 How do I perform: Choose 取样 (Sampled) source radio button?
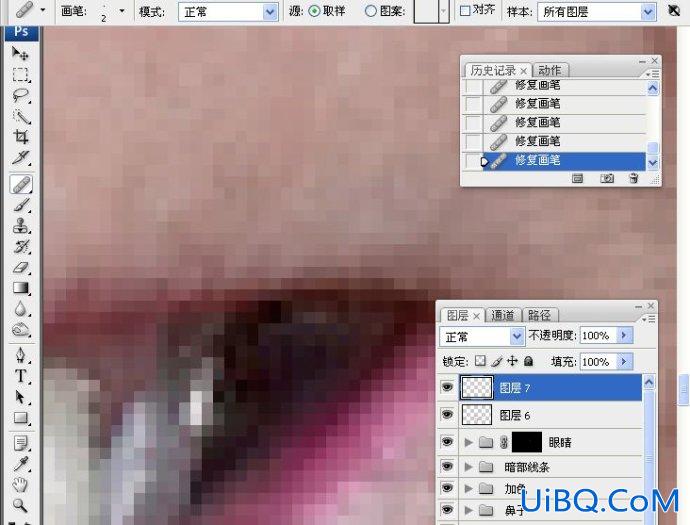[x=314, y=11]
